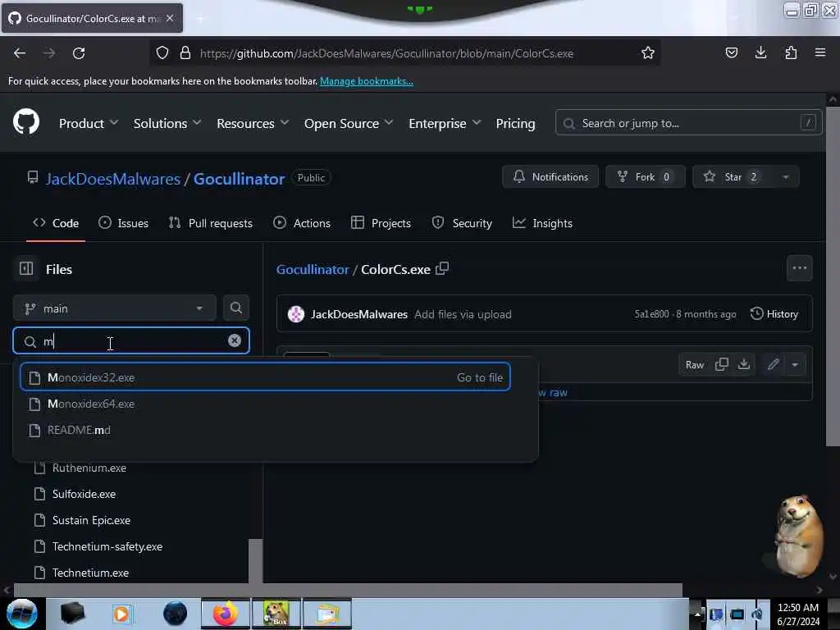Image resolution: width=840 pixels, height=630 pixels.
Task: Click media player taskbar icon
Action: pos(121,614)
